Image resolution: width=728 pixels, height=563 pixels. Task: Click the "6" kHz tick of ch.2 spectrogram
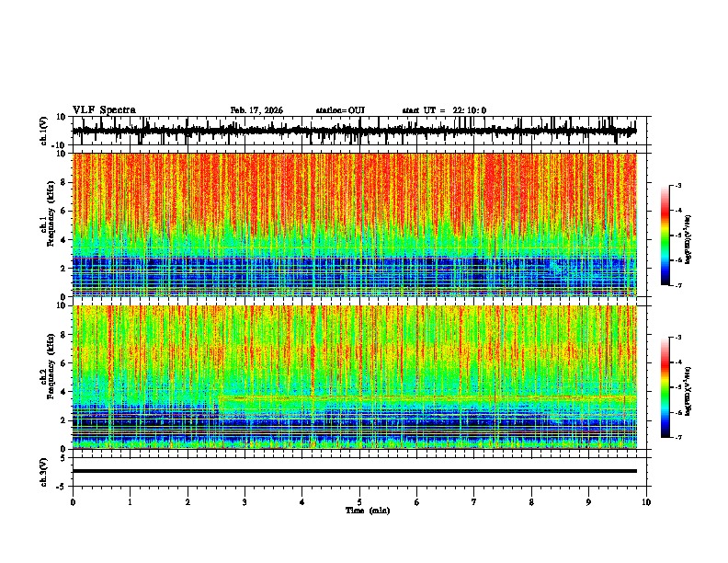(63, 363)
